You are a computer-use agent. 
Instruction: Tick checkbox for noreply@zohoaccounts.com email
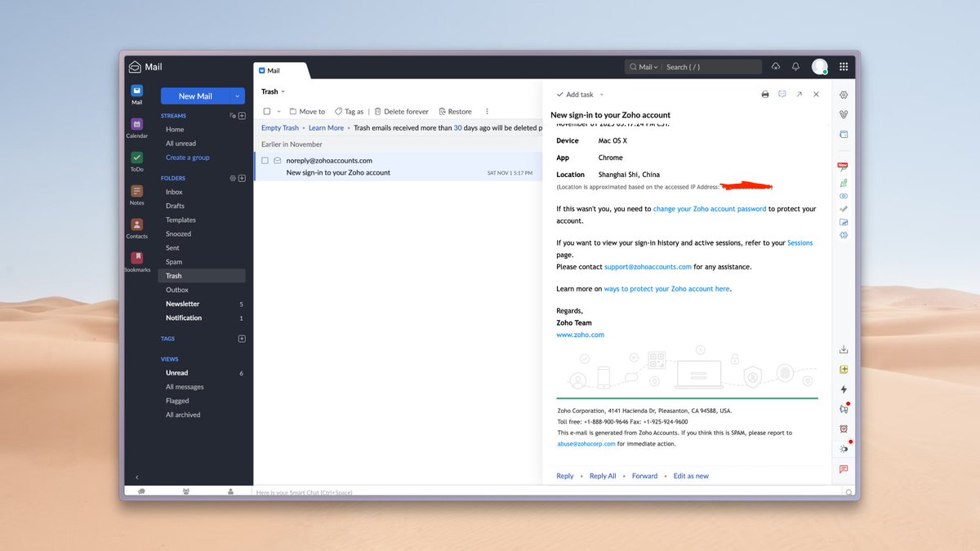tap(265, 161)
